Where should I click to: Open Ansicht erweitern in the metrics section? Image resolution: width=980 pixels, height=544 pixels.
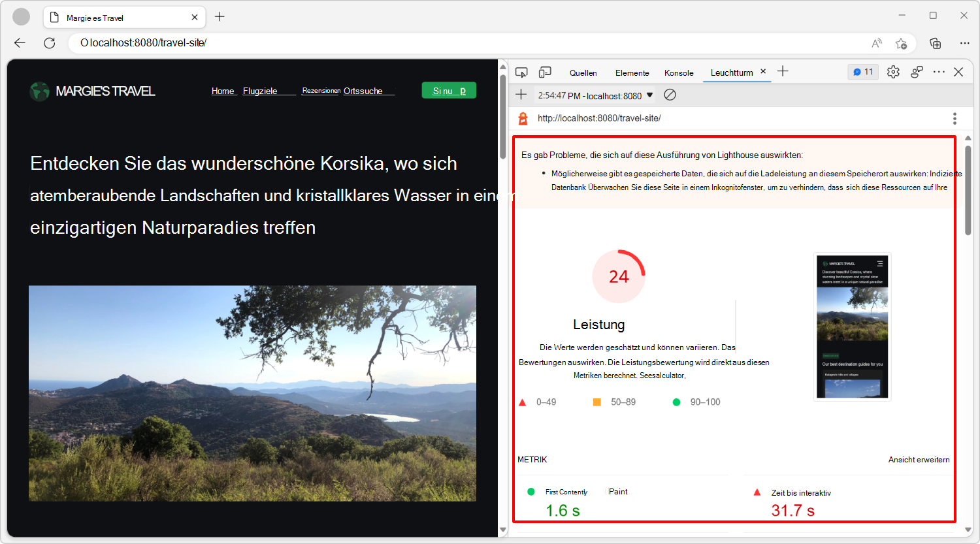pos(919,459)
